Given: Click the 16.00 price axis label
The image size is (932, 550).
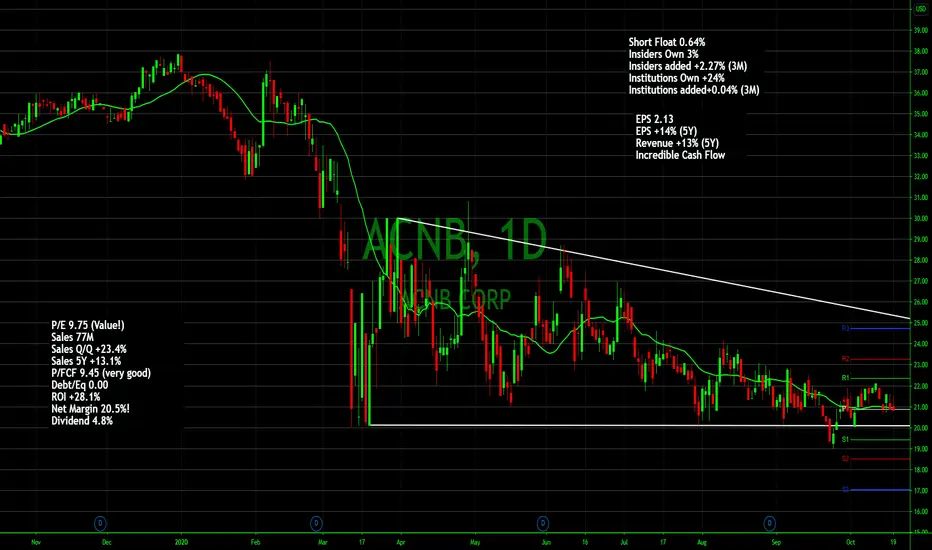Looking at the screenshot, I should [921, 511].
